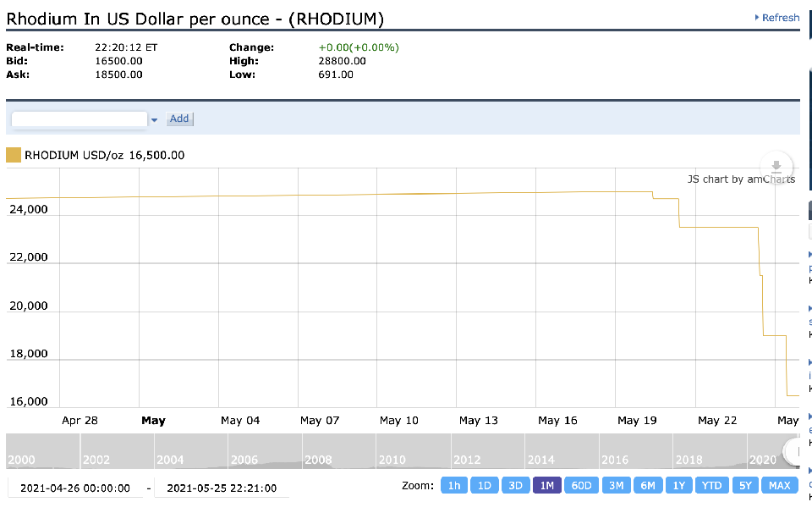
Task: Open the JS chart by amCharts link
Action: (x=740, y=179)
